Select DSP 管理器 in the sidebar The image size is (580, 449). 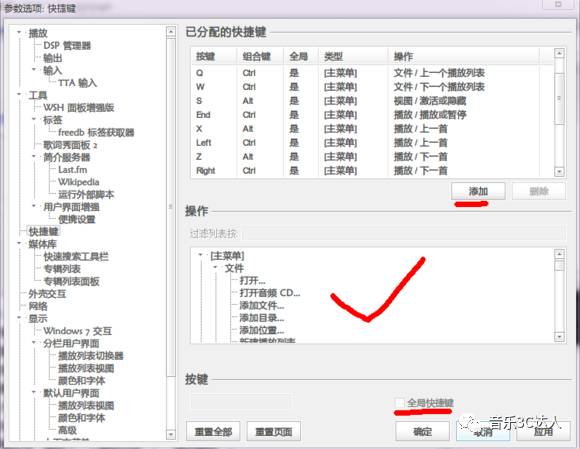(x=67, y=45)
